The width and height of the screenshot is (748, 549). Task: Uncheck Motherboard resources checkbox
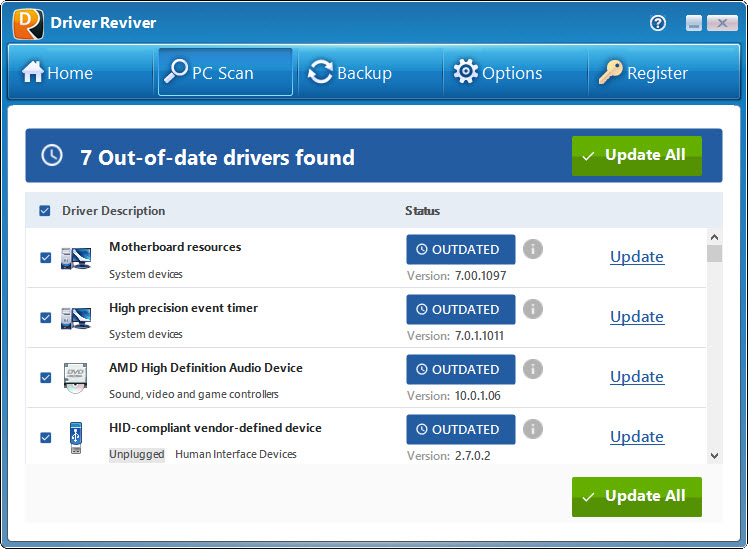point(46,258)
